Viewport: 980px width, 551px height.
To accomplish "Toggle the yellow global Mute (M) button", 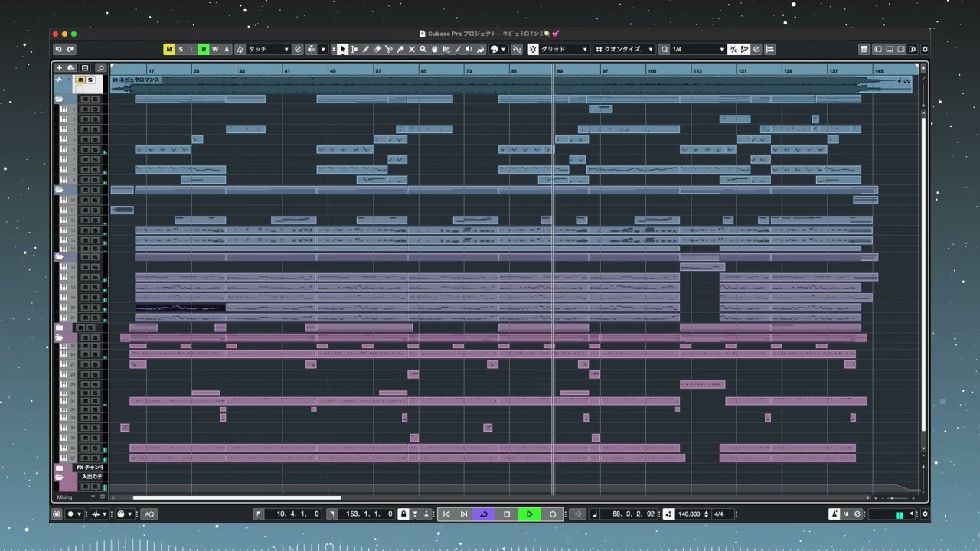I will point(169,49).
